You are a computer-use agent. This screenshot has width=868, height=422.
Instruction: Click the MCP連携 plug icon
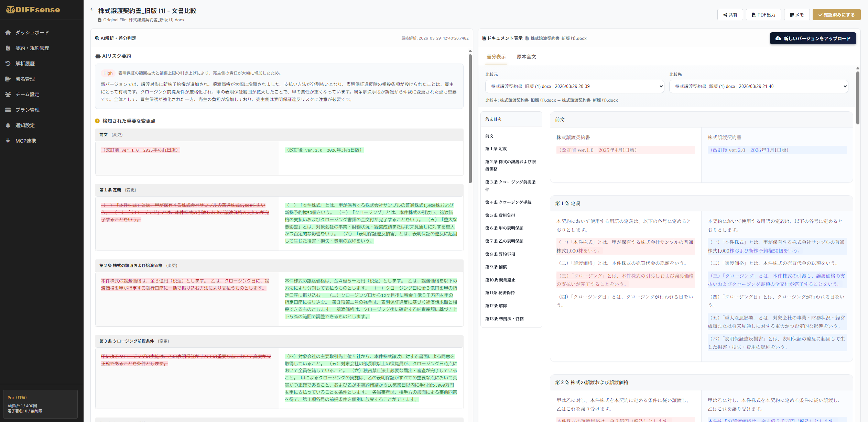click(x=8, y=141)
